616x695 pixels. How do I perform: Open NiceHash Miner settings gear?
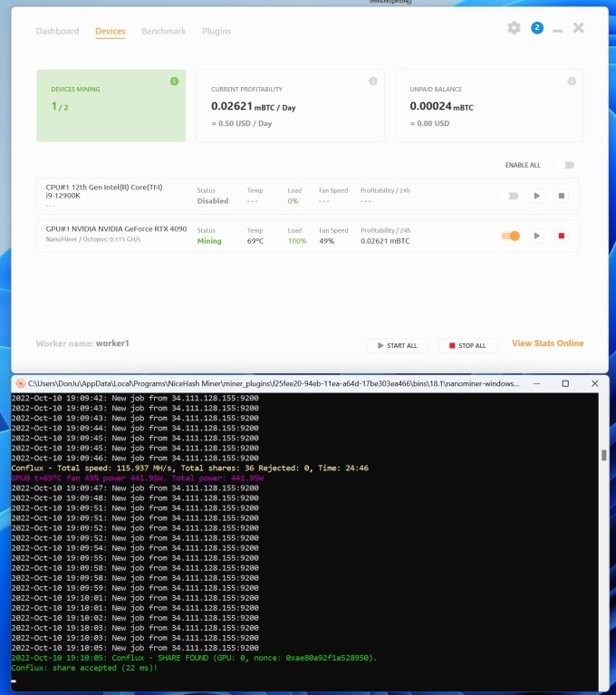tap(514, 28)
